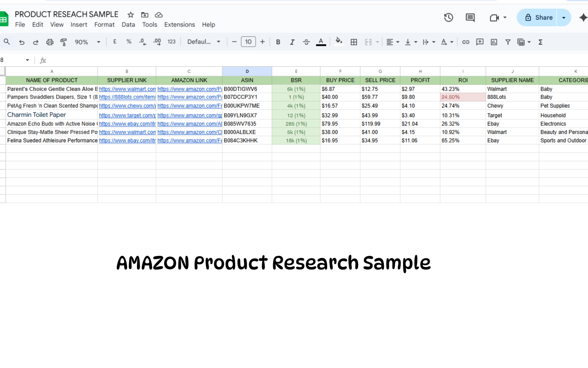Open the Format menu
Image resolution: width=588 pixels, height=368 pixels.
105,25
